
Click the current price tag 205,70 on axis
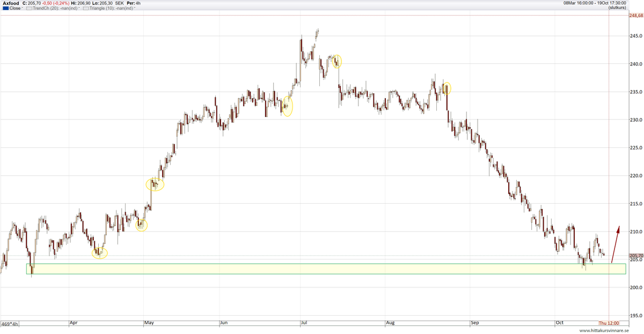tap(635, 256)
